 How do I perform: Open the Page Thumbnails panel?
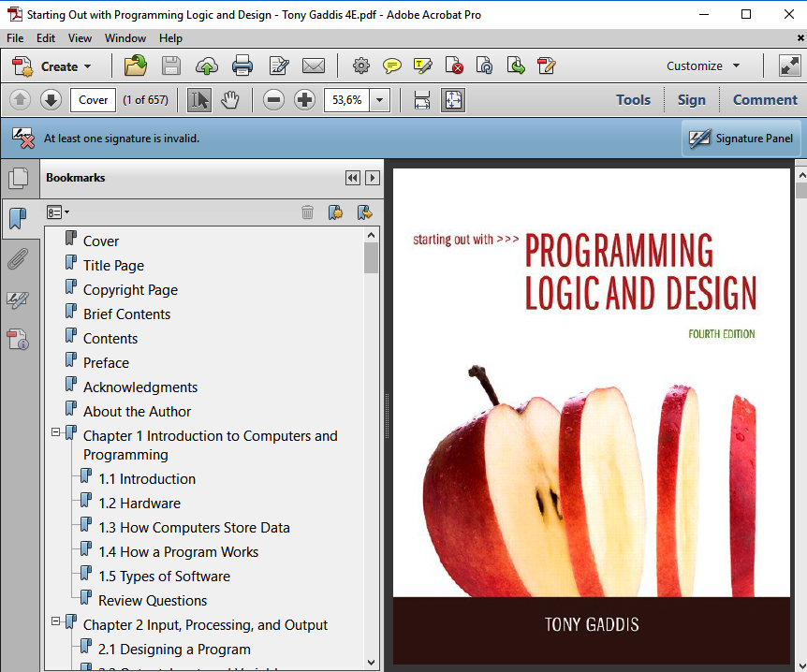tap(18, 179)
